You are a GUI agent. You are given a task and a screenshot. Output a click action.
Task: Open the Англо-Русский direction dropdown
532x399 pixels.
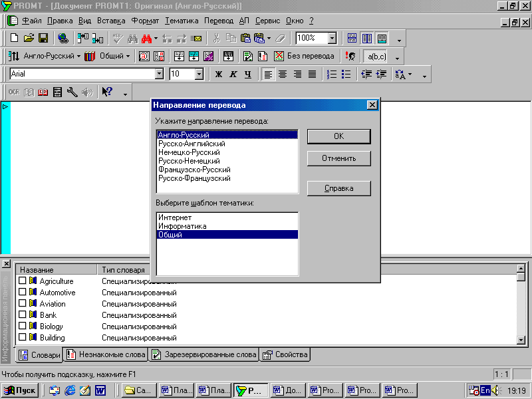(78, 57)
